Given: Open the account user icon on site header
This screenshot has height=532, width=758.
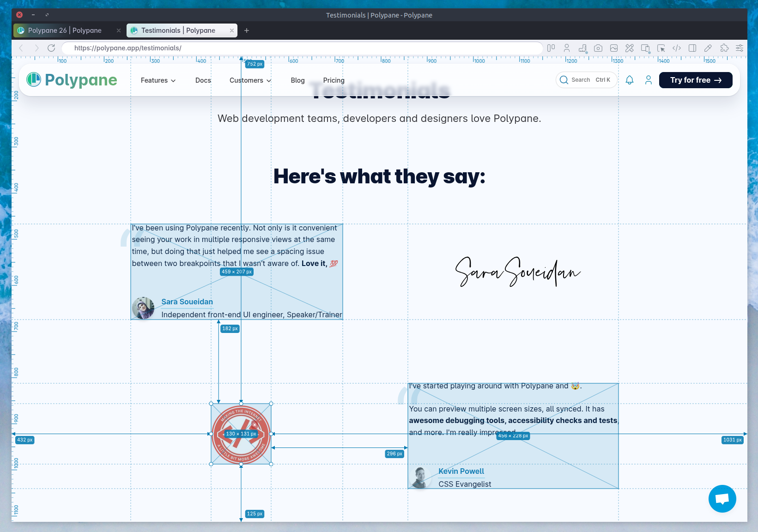Looking at the screenshot, I should [649, 80].
